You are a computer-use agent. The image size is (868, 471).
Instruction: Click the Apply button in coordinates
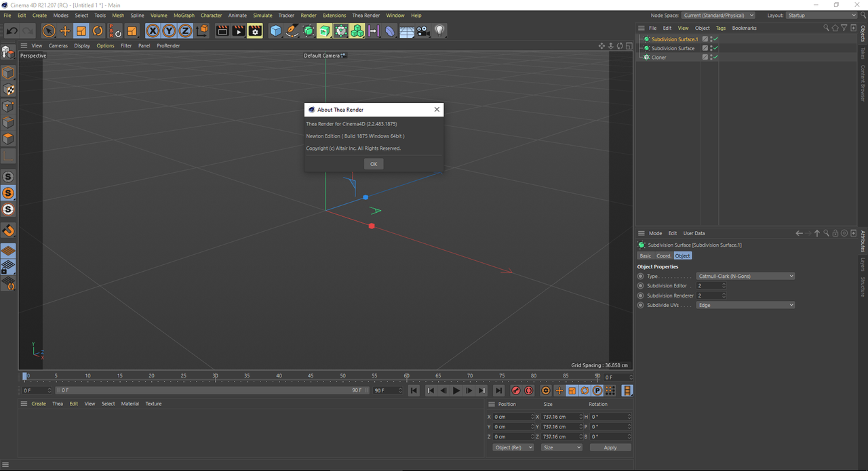[x=610, y=447]
